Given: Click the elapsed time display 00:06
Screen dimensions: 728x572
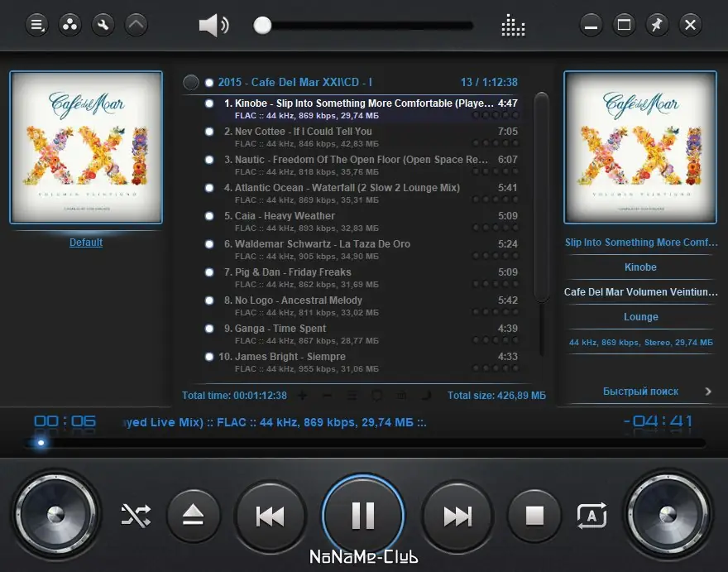Looking at the screenshot, I should 65,421.
